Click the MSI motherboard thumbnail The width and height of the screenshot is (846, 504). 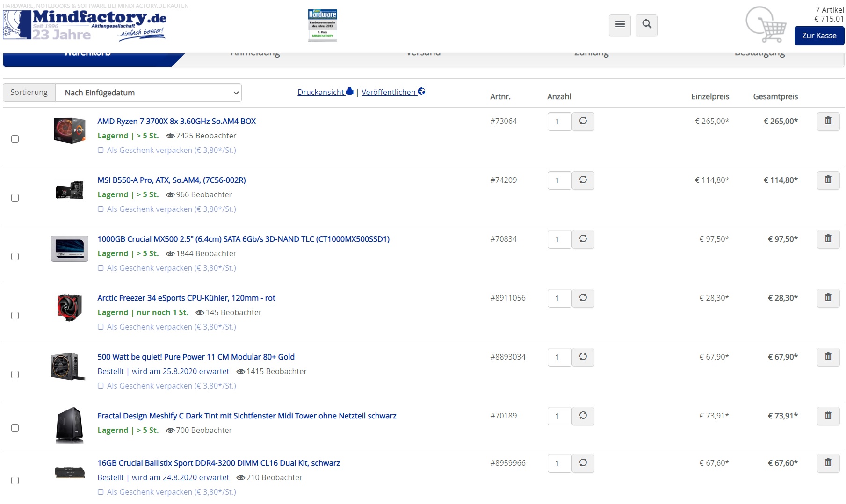[x=70, y=190]
